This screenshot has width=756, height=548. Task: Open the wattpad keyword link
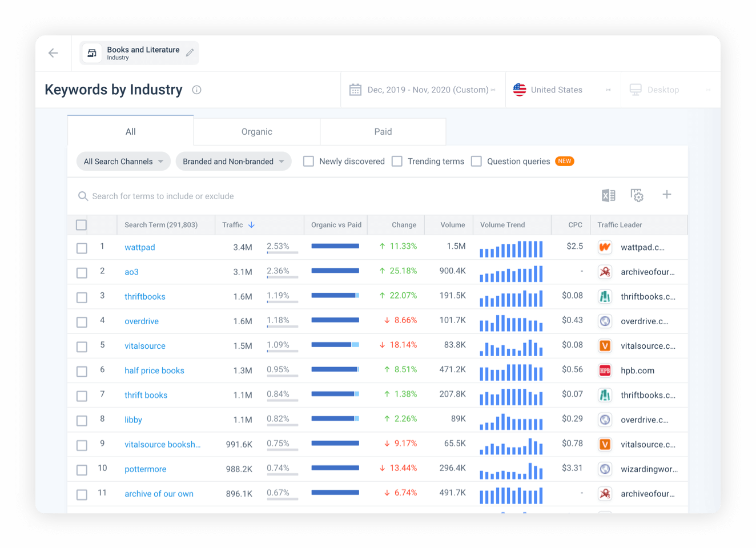click(x=139, y=247)
